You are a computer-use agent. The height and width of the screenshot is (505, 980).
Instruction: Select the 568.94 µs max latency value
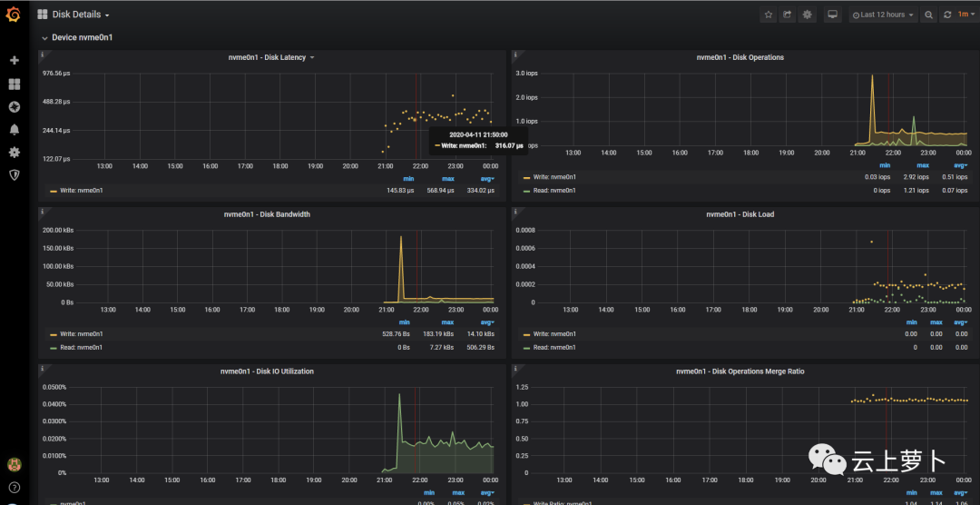click(x=440, y=190)
